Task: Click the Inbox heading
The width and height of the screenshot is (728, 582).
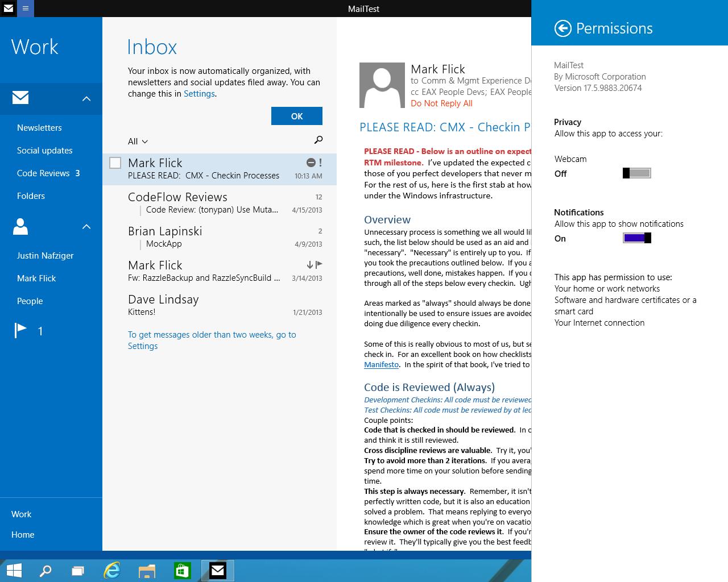Action: click(x=152, y=47)
